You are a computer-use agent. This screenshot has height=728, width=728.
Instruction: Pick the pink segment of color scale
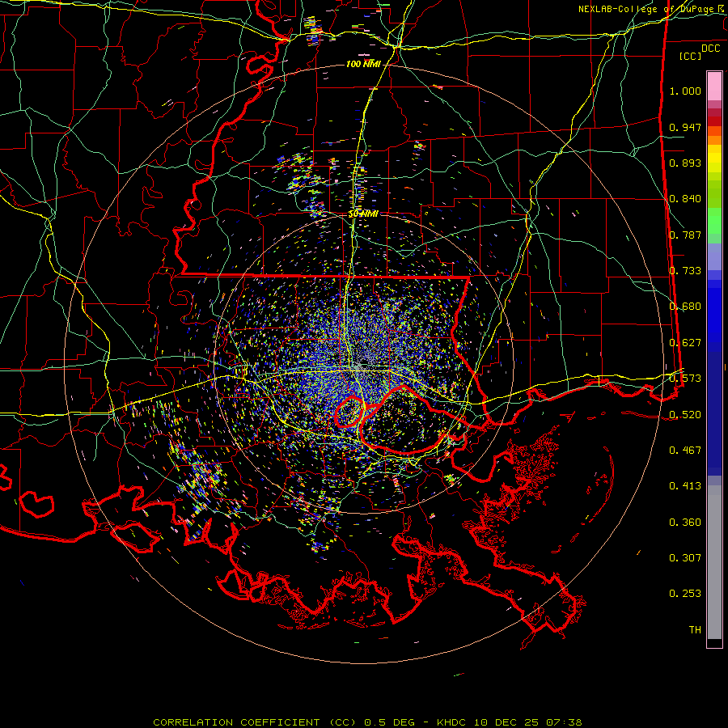tap(714, 86)
